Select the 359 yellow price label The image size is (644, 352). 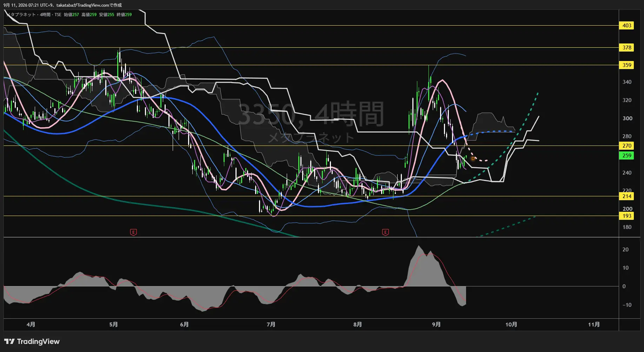click(x=627, y=65)
